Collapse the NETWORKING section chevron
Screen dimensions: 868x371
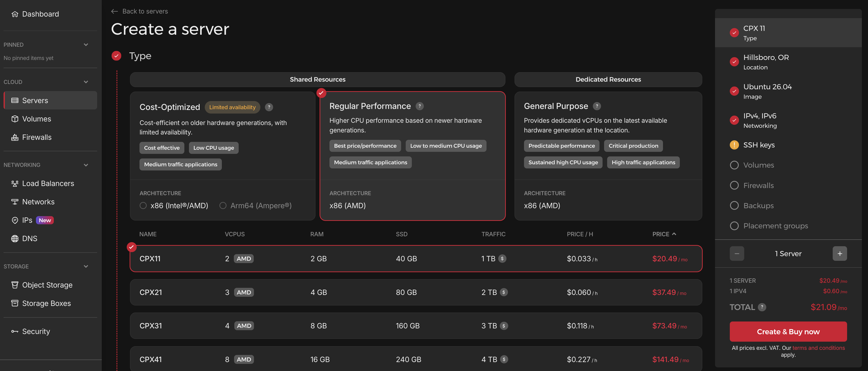pos(86,165)
